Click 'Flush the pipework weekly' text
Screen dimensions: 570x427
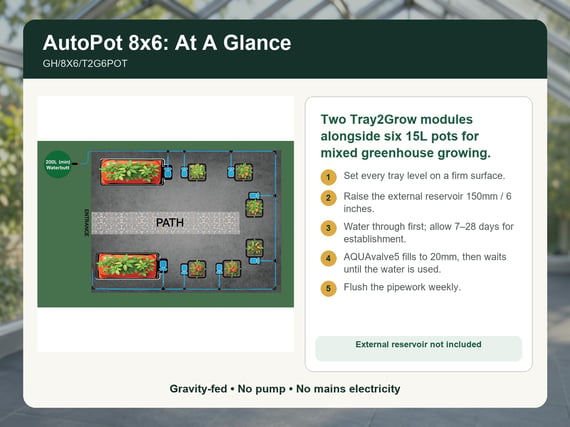[402, 287]
